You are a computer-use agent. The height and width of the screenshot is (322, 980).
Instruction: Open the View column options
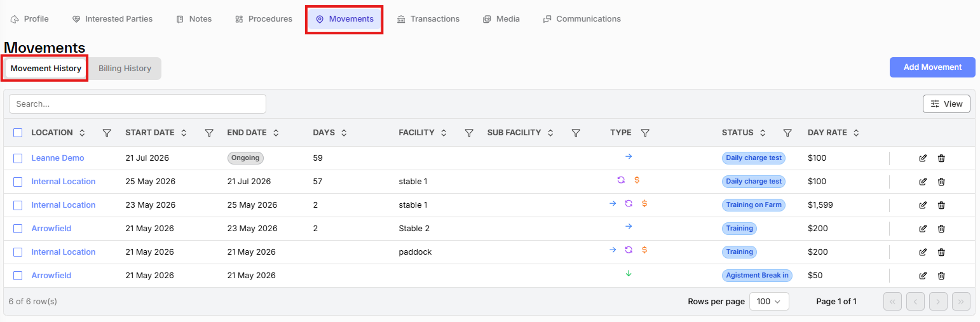click(946, 104)
